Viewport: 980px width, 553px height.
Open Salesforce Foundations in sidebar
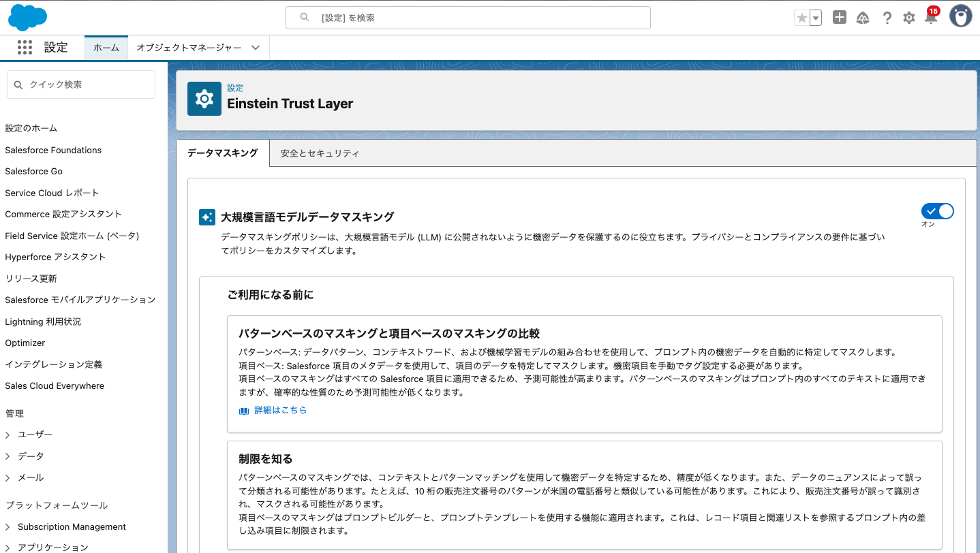tap(53, 150)
